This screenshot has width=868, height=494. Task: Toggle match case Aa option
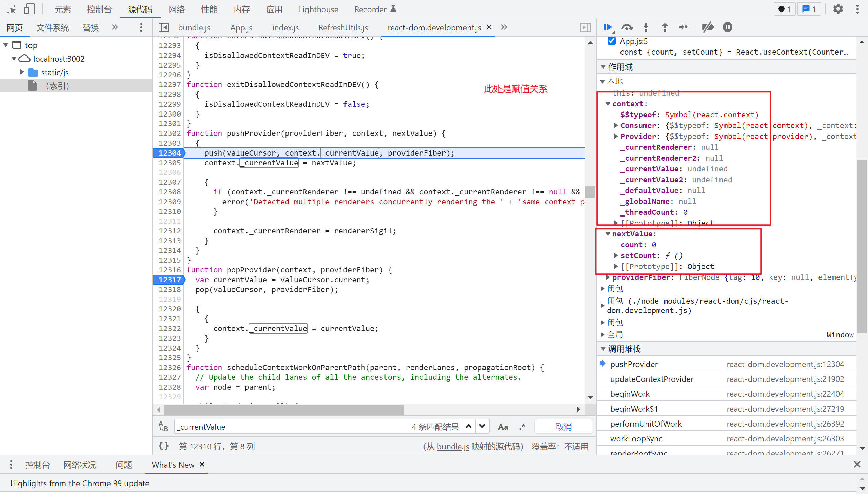click(x=503, y=427)
